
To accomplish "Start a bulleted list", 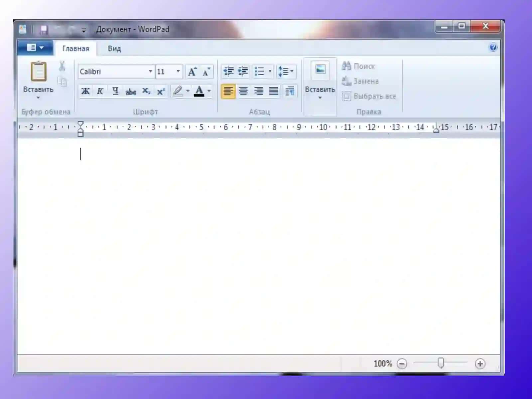I will [x=259, y=71].
